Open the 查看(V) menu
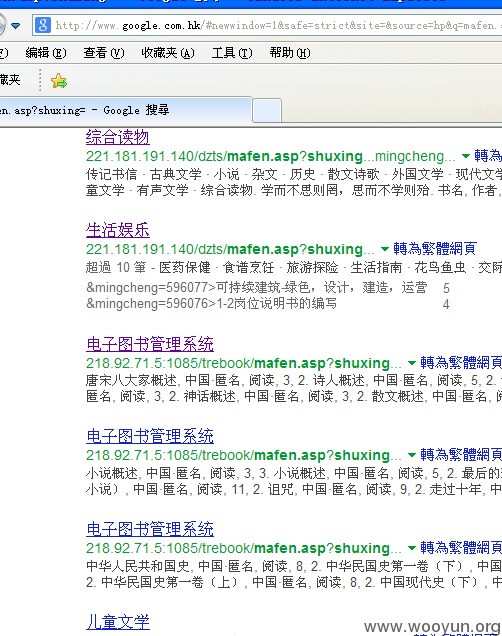Viewport: 502px width, 636px height. tap(104, 53)
